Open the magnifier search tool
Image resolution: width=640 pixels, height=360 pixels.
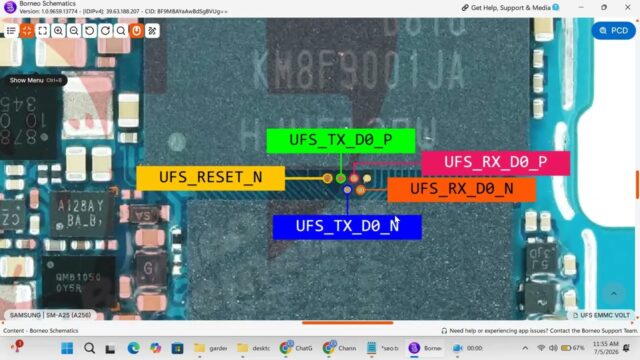121,31
